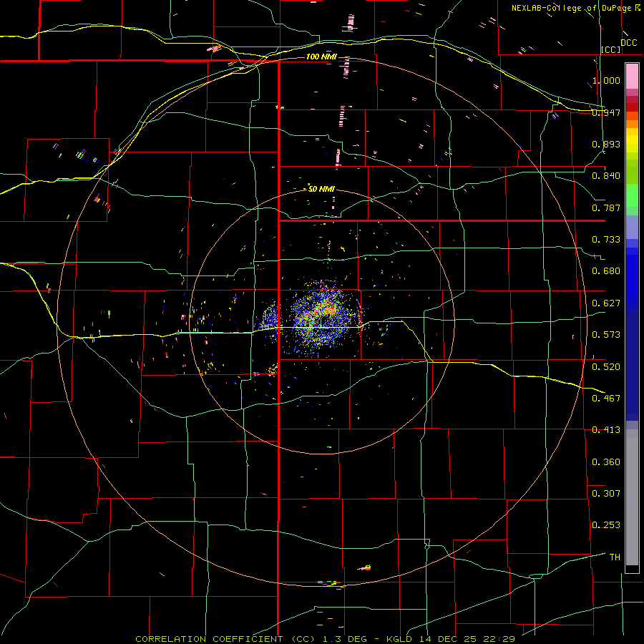Select the 0.413 legend value

pyautogui.click(x=606, y=430)
